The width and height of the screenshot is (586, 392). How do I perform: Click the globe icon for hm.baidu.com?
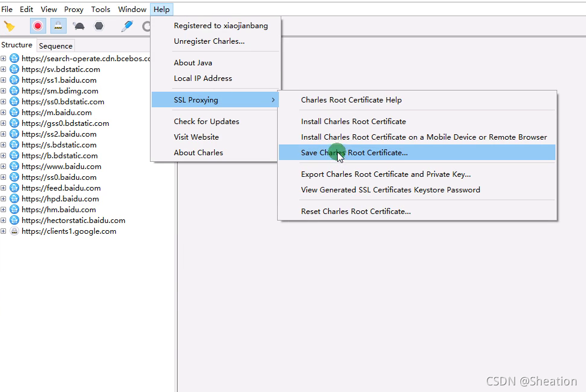14,209
